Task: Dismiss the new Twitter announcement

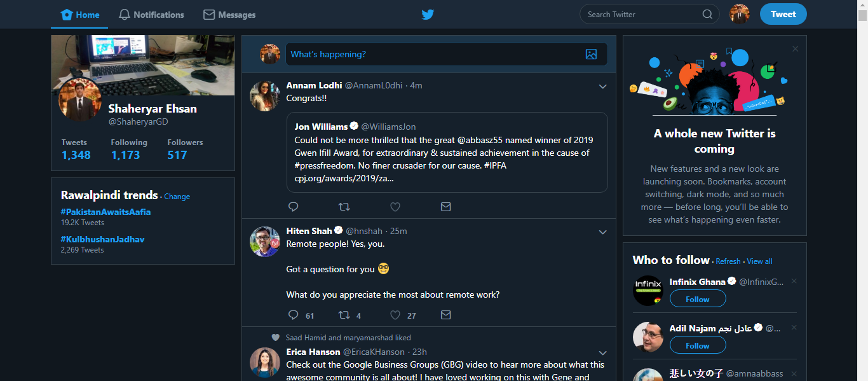Action: (795, 49)
